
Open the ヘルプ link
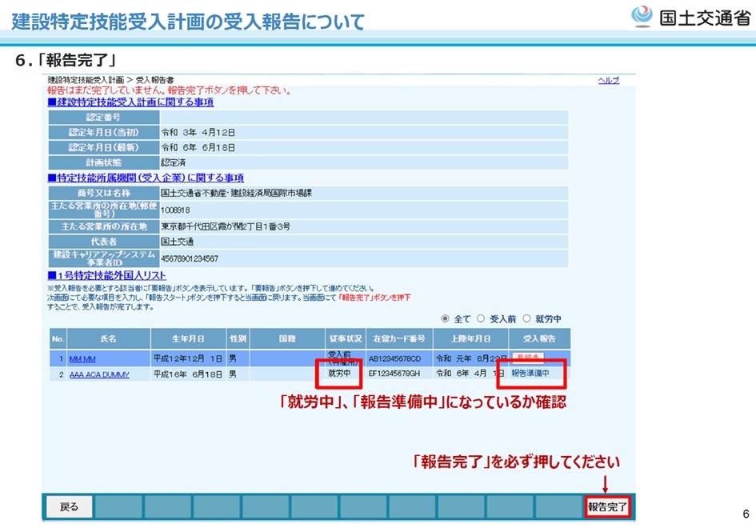[608, 81]
